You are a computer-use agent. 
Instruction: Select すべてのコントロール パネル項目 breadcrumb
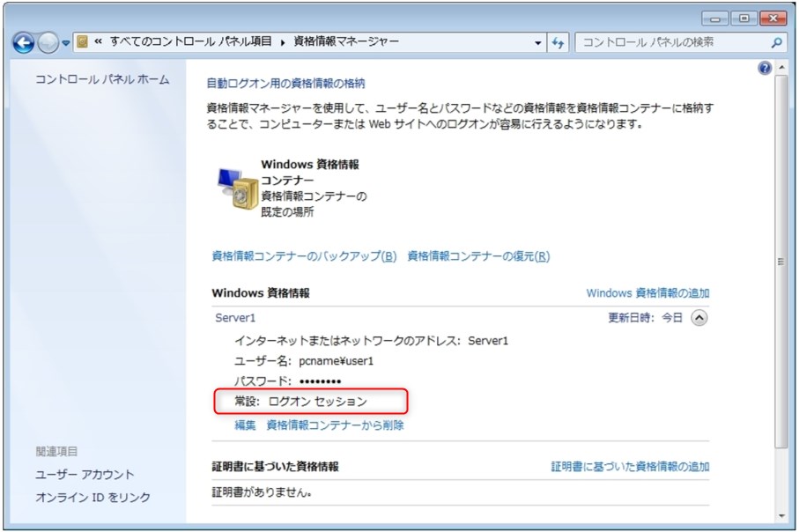point(190,41)
